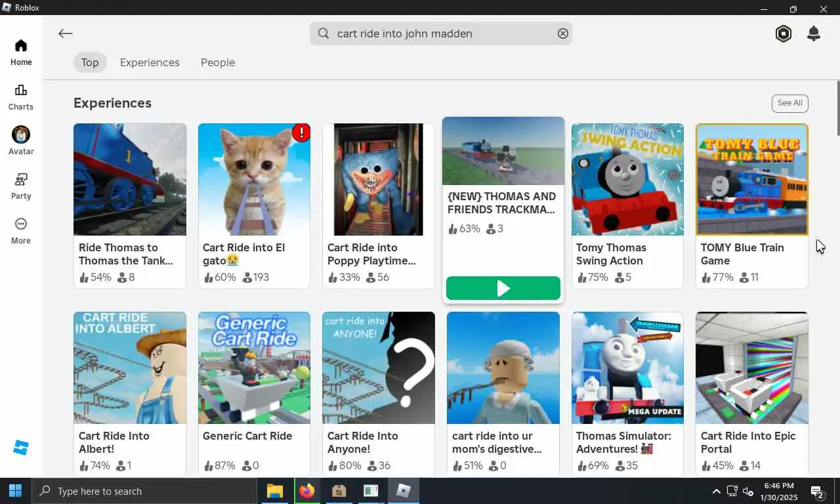Open the Party section

point(21,186)
